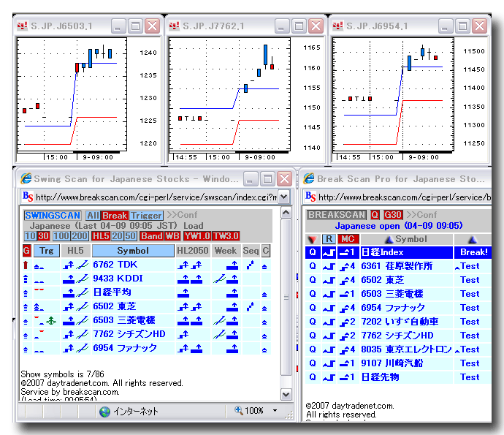Click the S.JP.J7762,1 chart window icon
This screenshot has height=435, width=504.
[175, 26]
